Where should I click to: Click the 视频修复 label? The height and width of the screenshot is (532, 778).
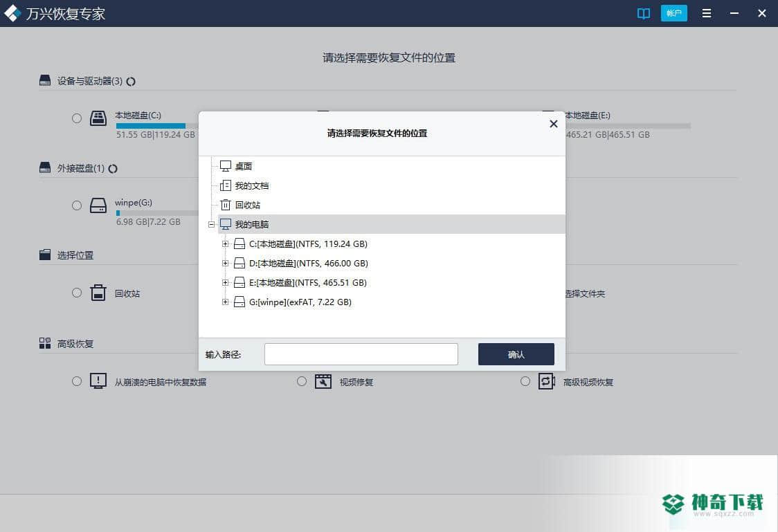(x=356, y=383)
